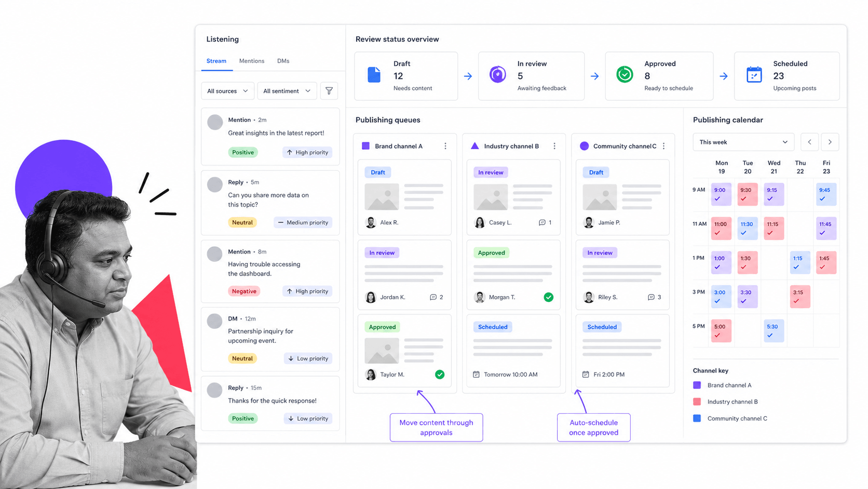868x489 pixels.
Task: Select the Scheduled status card
Action: pyautogui.click(x=786, y=76)
